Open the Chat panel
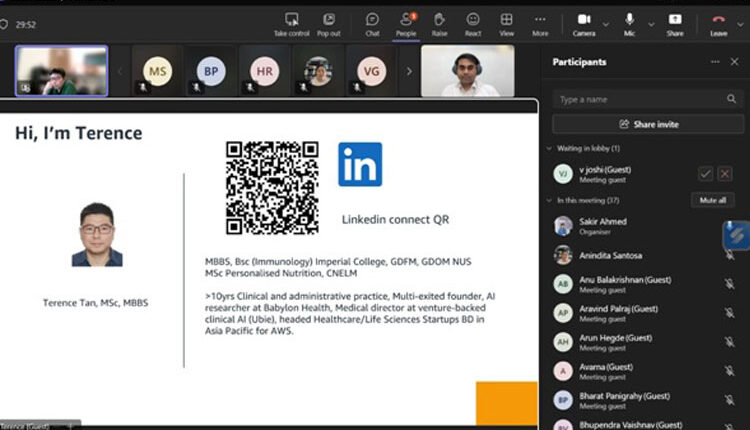The image size is (750, 430). click(x=372, y=22)
